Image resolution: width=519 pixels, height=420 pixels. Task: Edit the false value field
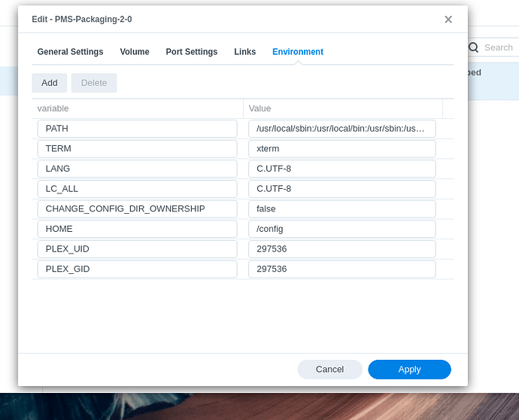click(x=342, y=208)
